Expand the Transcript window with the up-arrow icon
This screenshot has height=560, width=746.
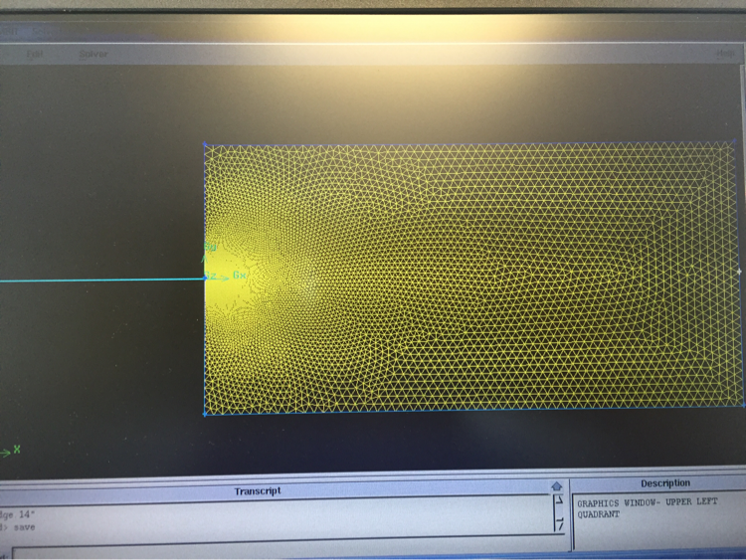(556, 486)
